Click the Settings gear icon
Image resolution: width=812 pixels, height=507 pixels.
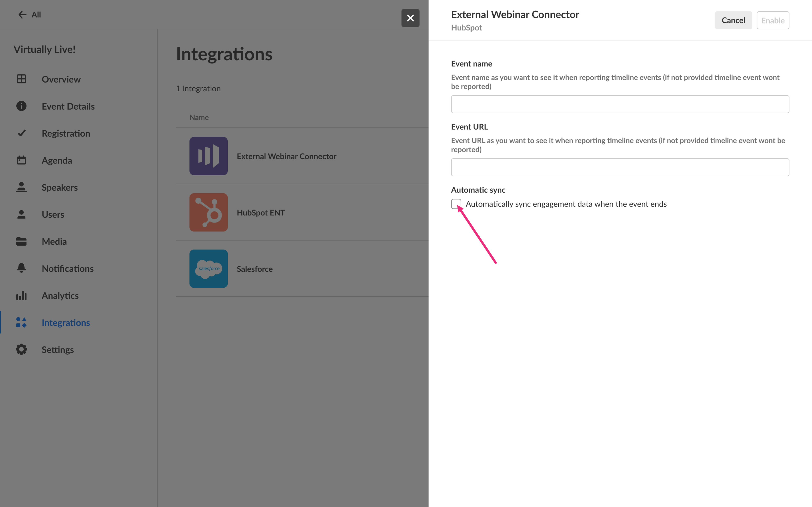tap(22, 349)
